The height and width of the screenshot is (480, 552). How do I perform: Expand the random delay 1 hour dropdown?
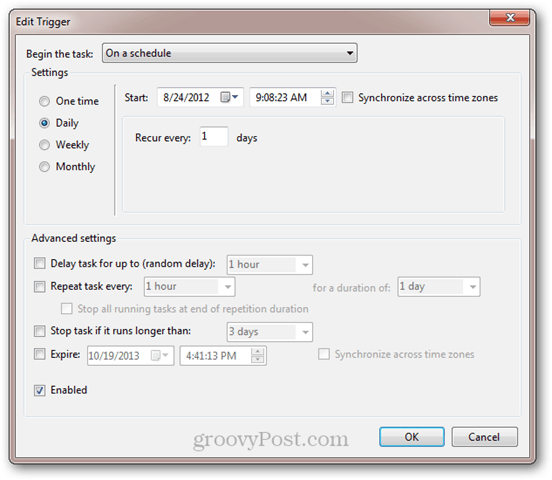point(270,264)
